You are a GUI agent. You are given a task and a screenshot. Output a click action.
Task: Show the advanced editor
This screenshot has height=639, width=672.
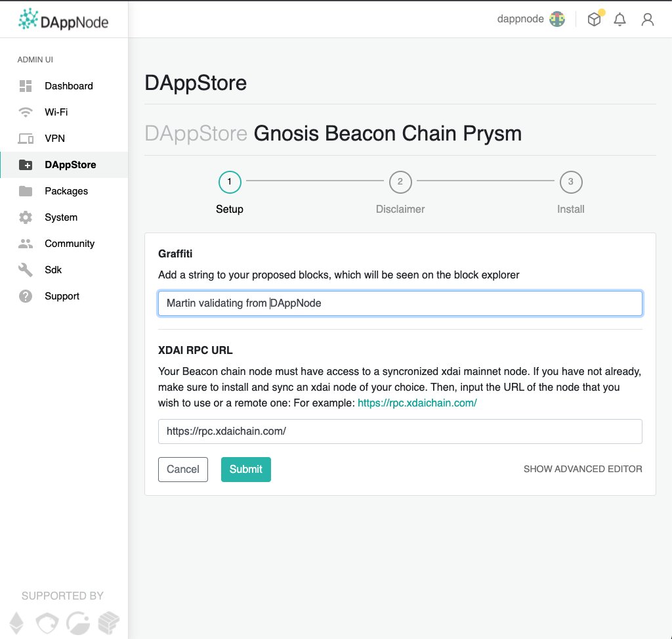[583, 469]
